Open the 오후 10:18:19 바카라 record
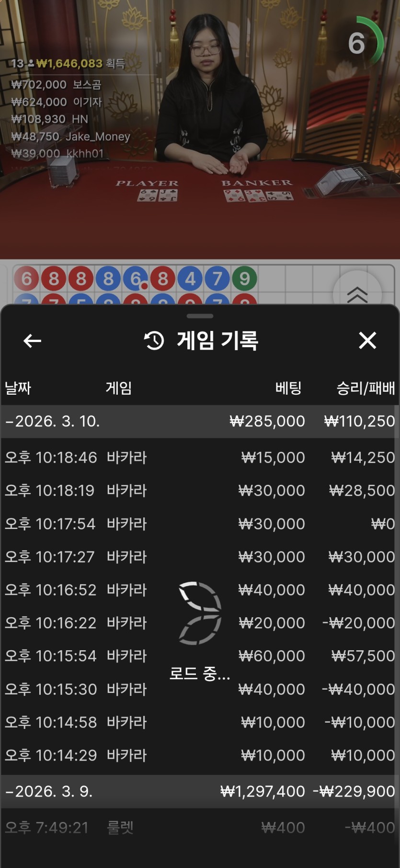400x868 pixels. point(200,491)
